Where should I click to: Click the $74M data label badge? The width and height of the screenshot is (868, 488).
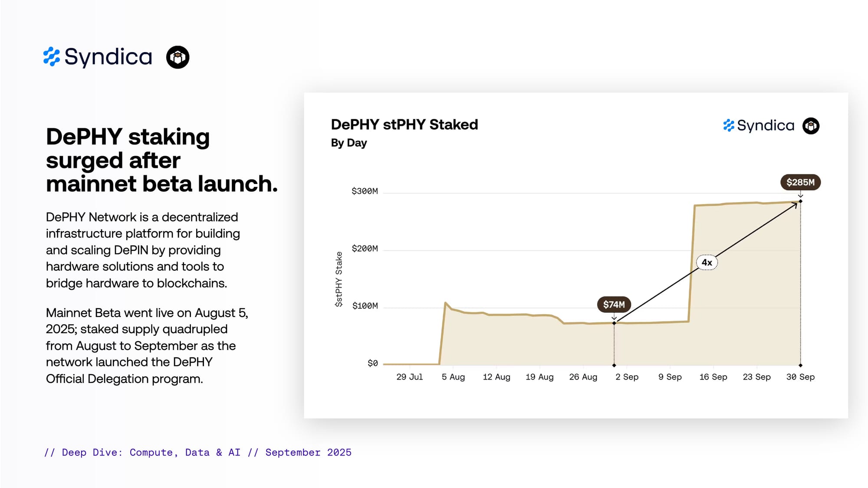pos(614,305)
